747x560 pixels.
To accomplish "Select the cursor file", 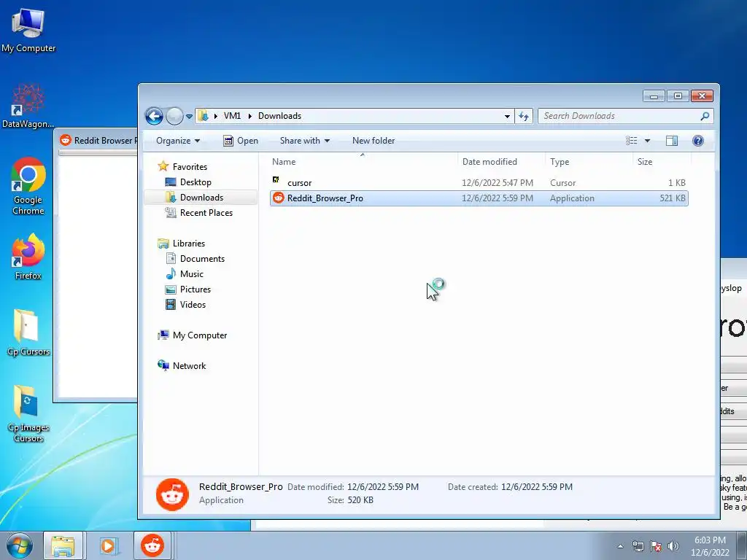I will (x=479, y=183).
